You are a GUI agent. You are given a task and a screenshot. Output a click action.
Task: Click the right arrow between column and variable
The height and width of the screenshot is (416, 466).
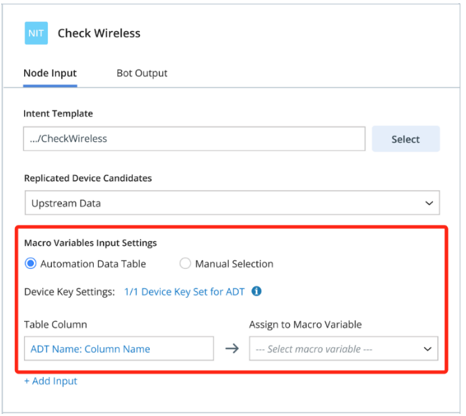pyautogui.click(x=232, y=349)
